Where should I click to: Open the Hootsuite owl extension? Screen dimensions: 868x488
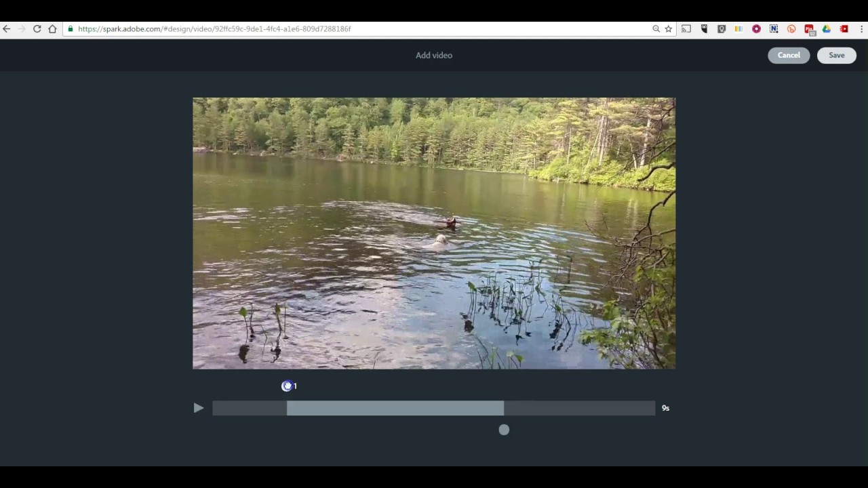point(704,29)
